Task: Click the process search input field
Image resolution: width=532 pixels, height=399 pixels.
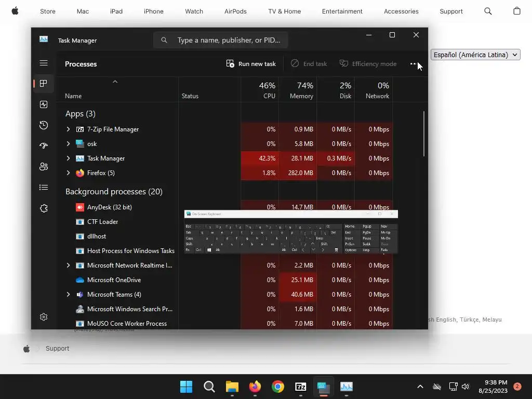Action: click(x=220, y=40)
